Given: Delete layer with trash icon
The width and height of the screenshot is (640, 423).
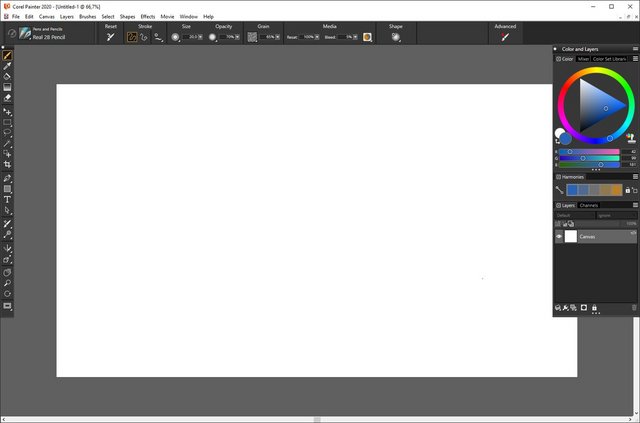Looking at the screenshot, I should pyautogui.click(x=634, y=308).
